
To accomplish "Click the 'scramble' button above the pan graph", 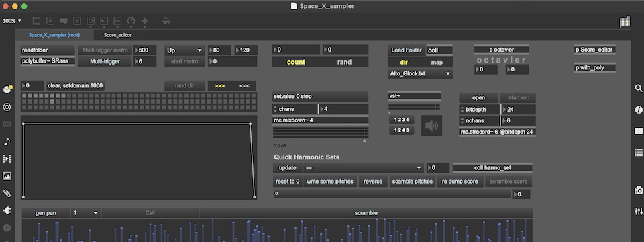I will (x=366, y=213).
